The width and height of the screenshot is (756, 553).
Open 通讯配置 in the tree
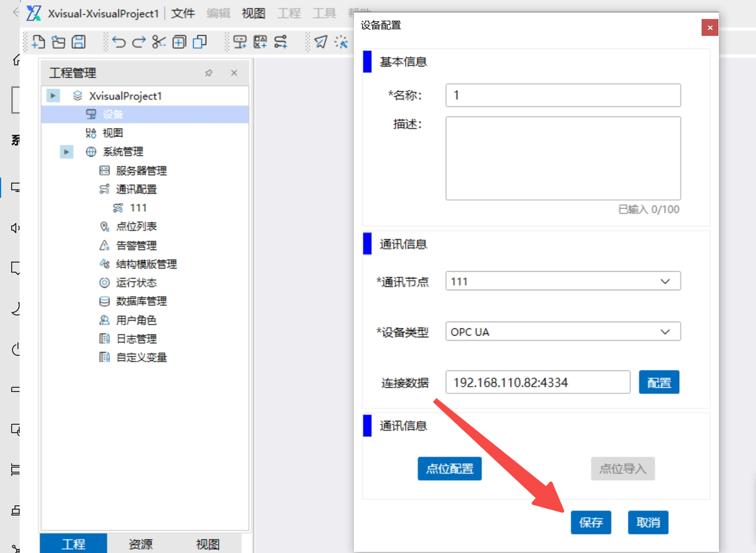[x=136, y=189]
